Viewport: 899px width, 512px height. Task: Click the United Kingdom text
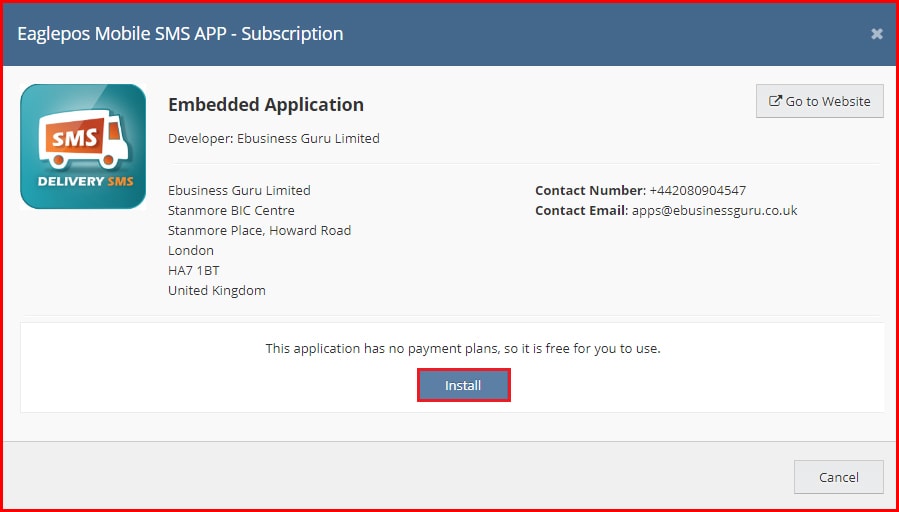(217, 291)
